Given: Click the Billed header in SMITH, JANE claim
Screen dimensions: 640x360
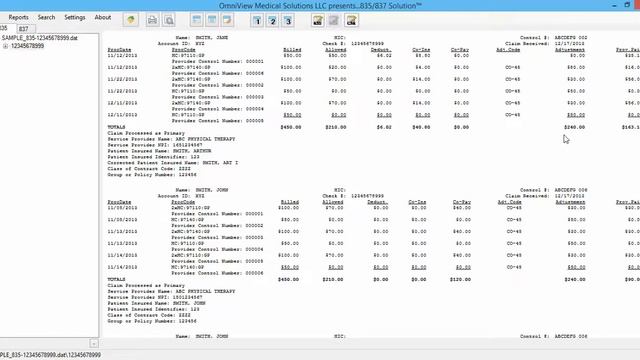Looking at the screenshot, I should (292, 50).
